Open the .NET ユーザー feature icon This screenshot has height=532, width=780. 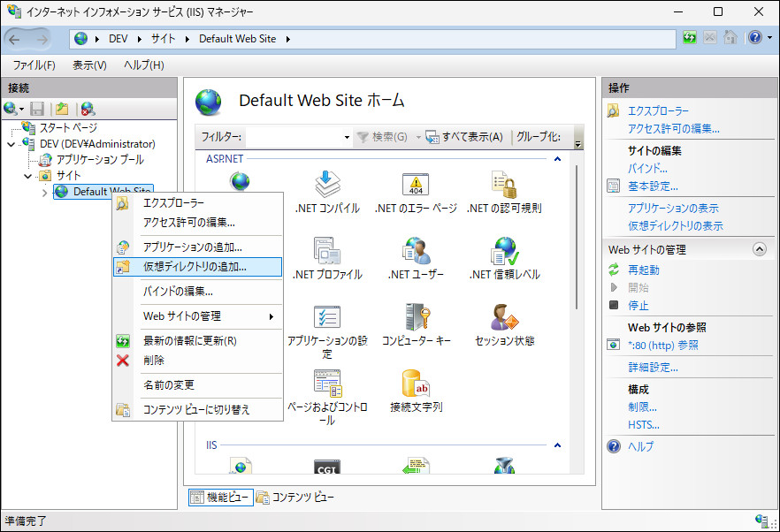click(416, 258)
